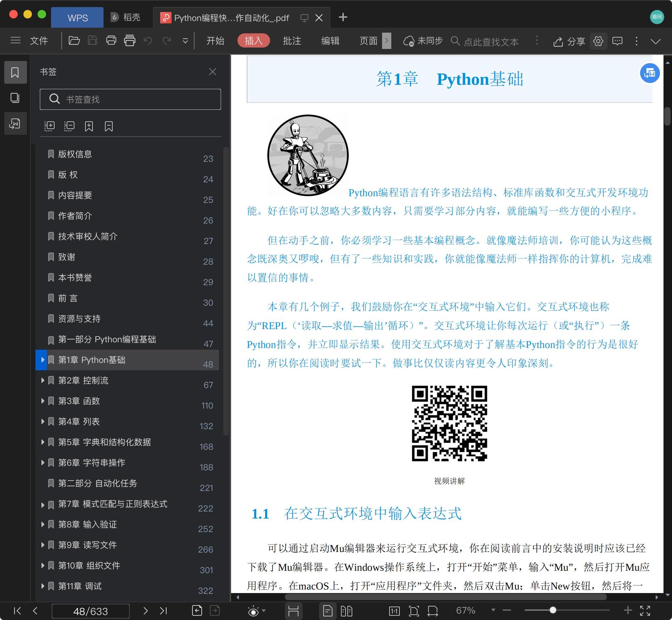Expand the 第4章 列表 bookmark

point(43,421)
